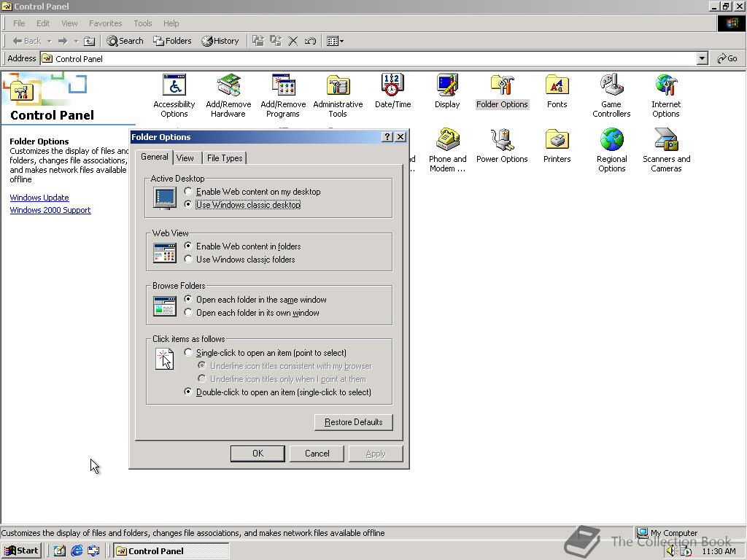The height and width of the screenshot is (560, 747).
Task: Click the dialog Help question mark button
Action: 387,137
